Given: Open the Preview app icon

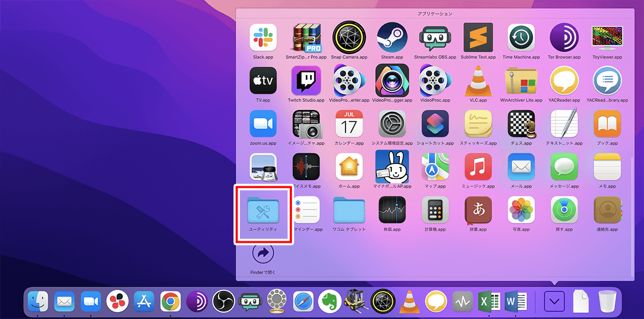Looking at the screenshot, I should (x=263, y=167).
